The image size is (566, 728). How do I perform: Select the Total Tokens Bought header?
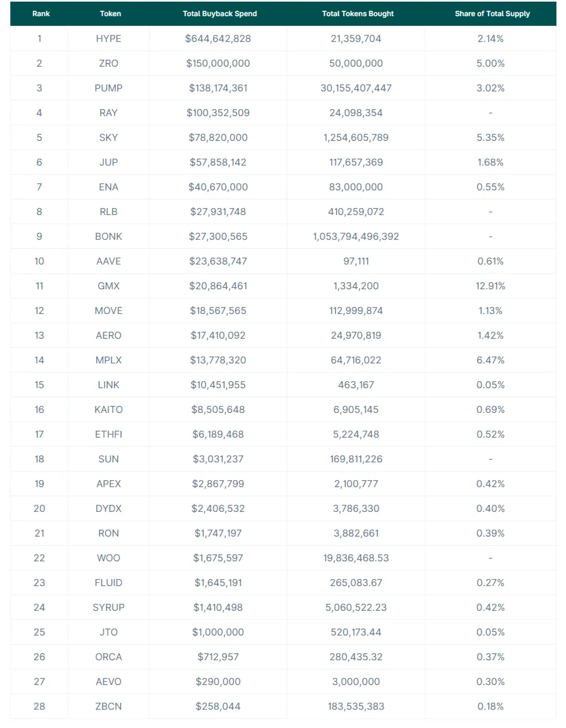click(357, 14)
